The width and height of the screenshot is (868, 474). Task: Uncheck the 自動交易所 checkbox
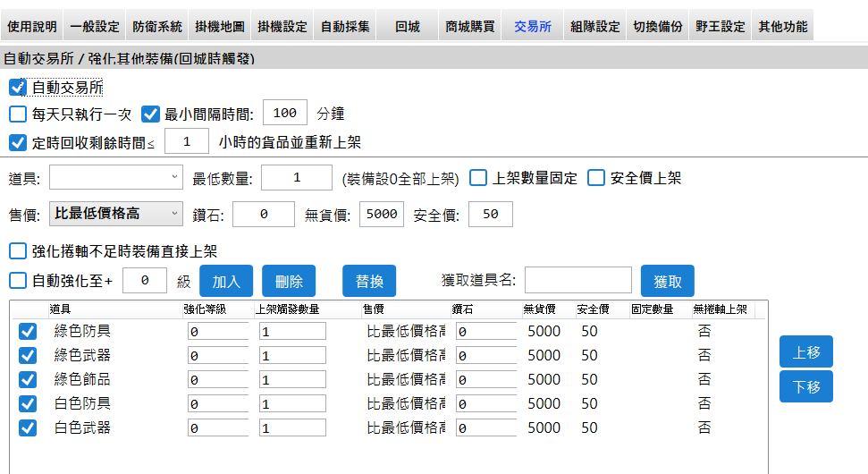(18, 87)
